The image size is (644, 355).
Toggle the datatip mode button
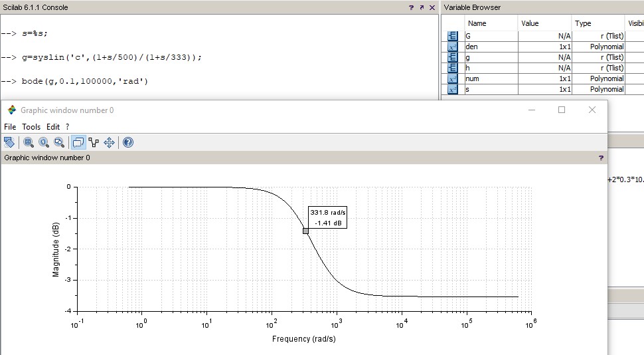click(78, 142)
